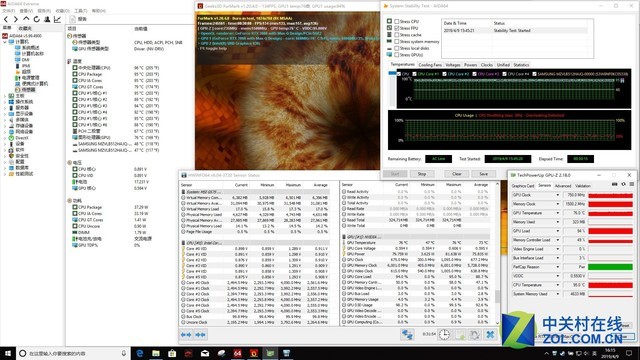
Task: Click Cortana search box in taskbar
Action: (x=73, y=353)
